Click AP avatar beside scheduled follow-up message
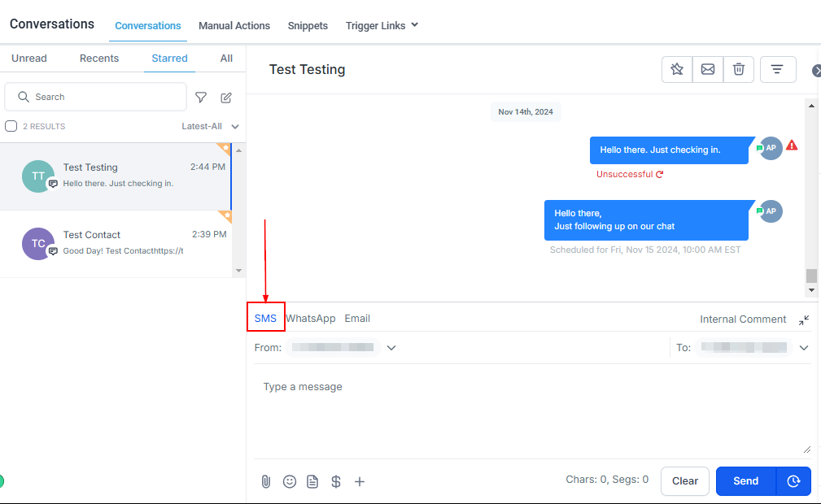Viewport: 821px width, 504px height. (771, 211)
